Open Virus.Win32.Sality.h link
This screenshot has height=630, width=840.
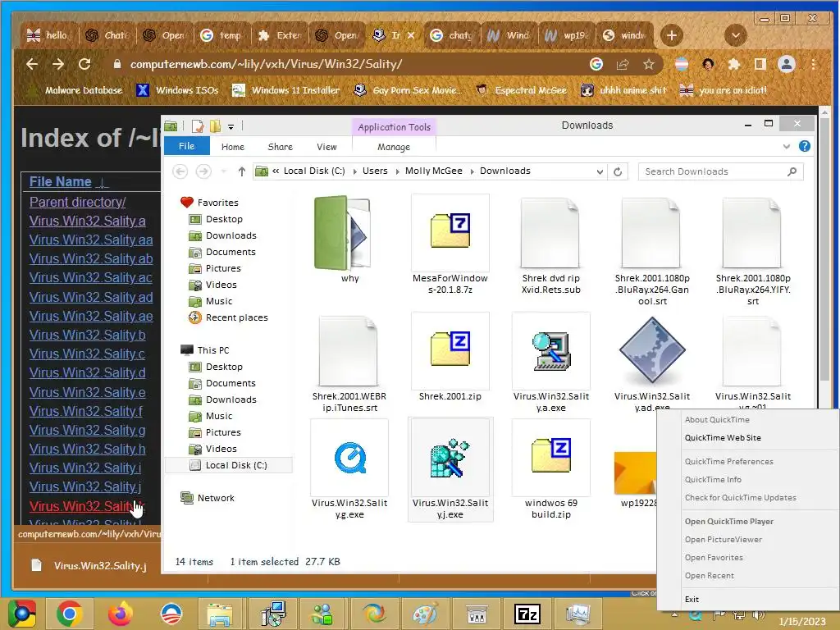pyautogui.click(x=87, y=449)
